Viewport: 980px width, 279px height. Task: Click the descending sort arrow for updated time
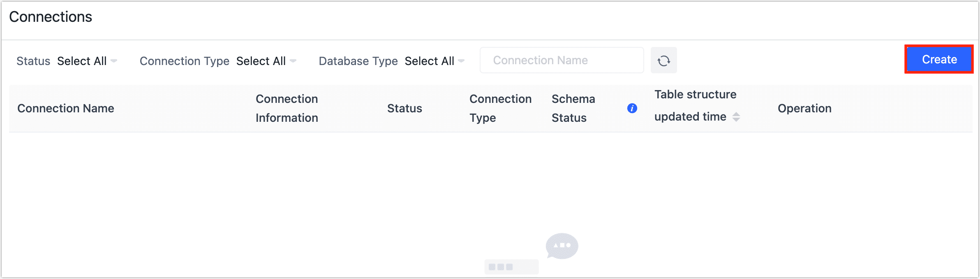pyautogui.click(x=736, y=120)
